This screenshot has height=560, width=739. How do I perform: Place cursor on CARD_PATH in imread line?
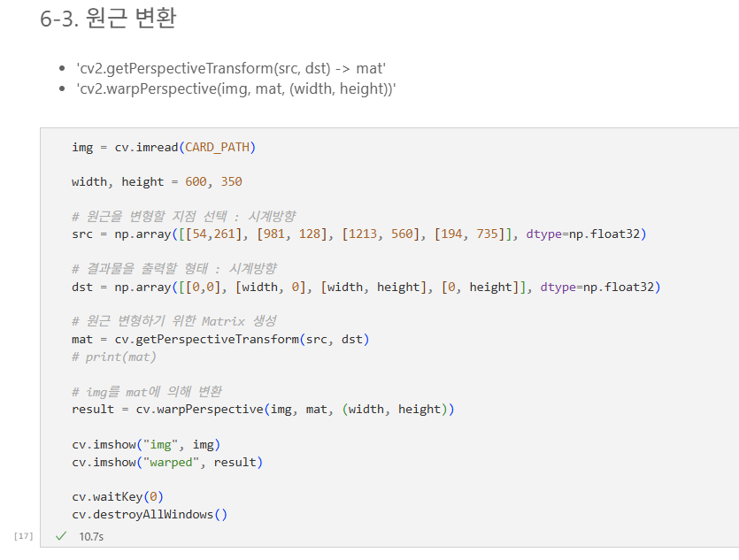point(217,148)
